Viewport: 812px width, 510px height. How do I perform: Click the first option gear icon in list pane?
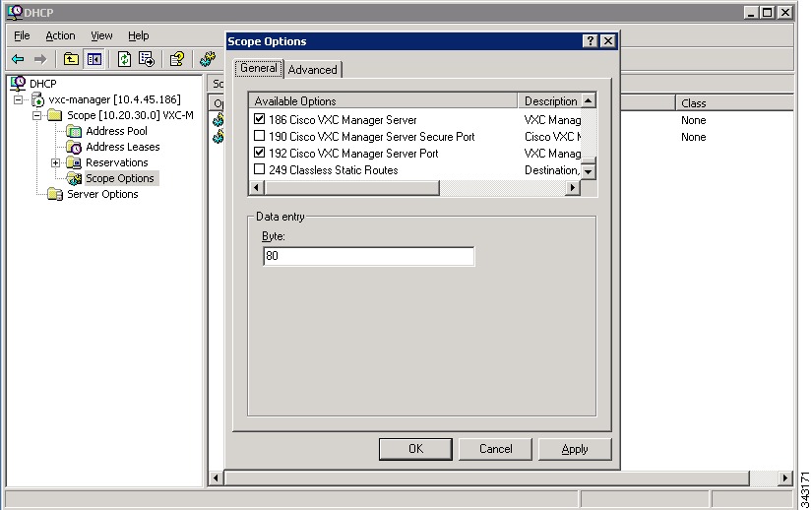coord(219,119)
